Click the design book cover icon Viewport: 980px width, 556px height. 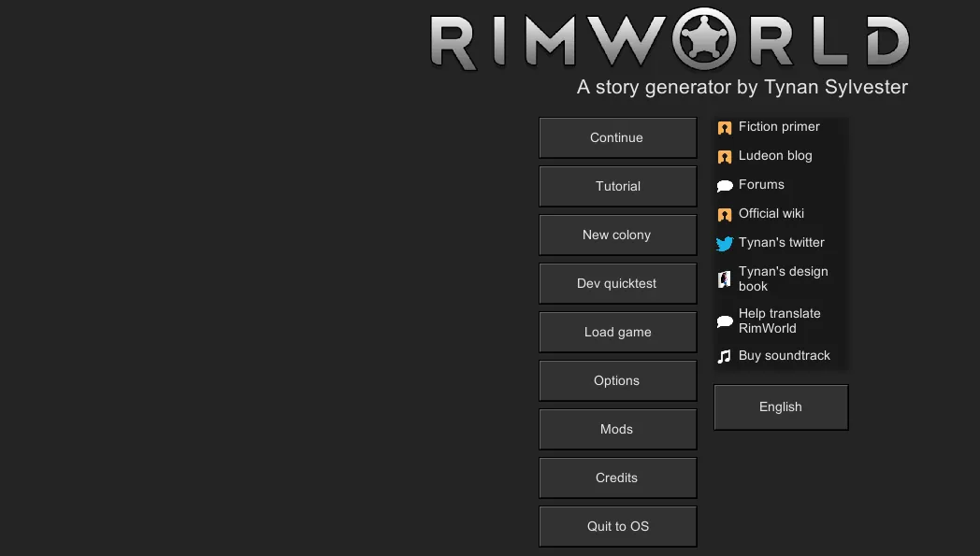point(724,279)
